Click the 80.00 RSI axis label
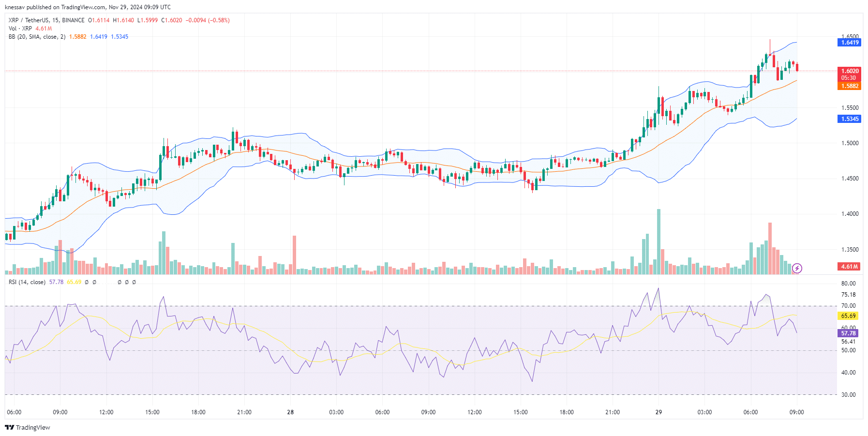Viewport: 868px width, 436px height. coord(848,284)
